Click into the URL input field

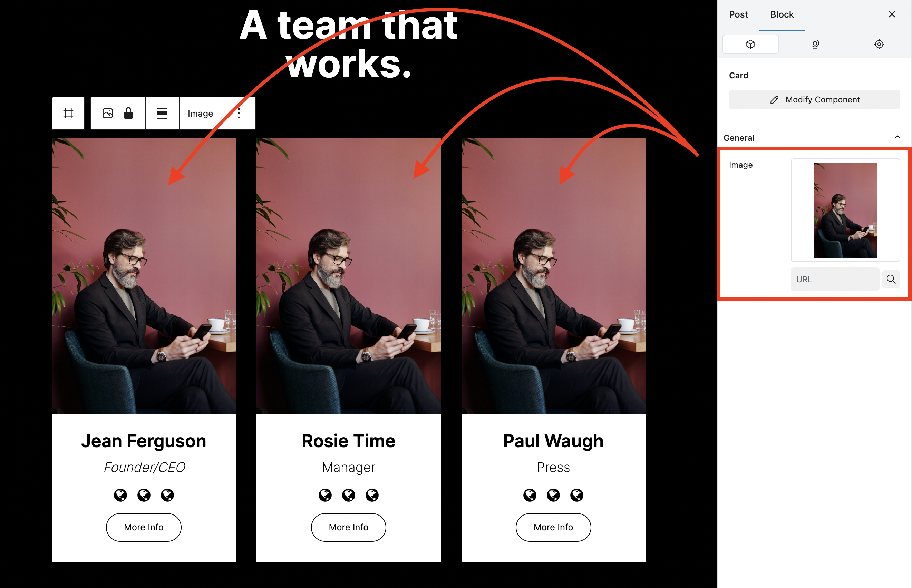point(835,279)
